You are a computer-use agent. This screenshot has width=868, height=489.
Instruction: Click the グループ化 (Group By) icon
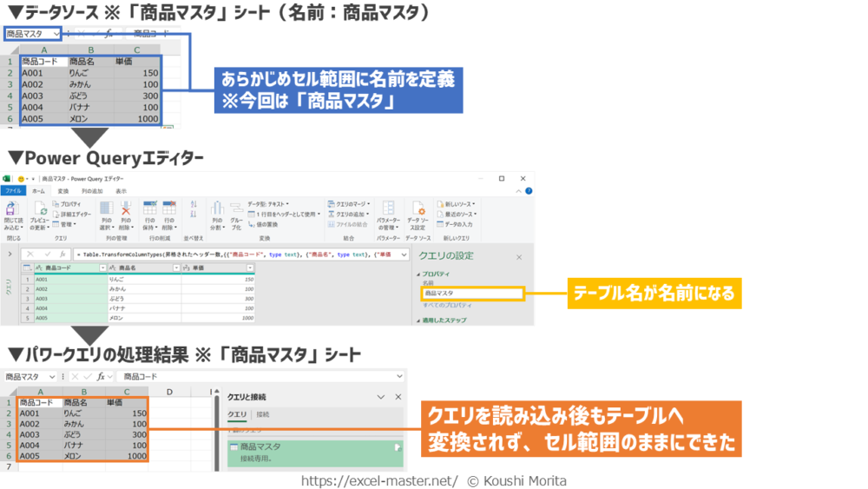click(236, 210)
